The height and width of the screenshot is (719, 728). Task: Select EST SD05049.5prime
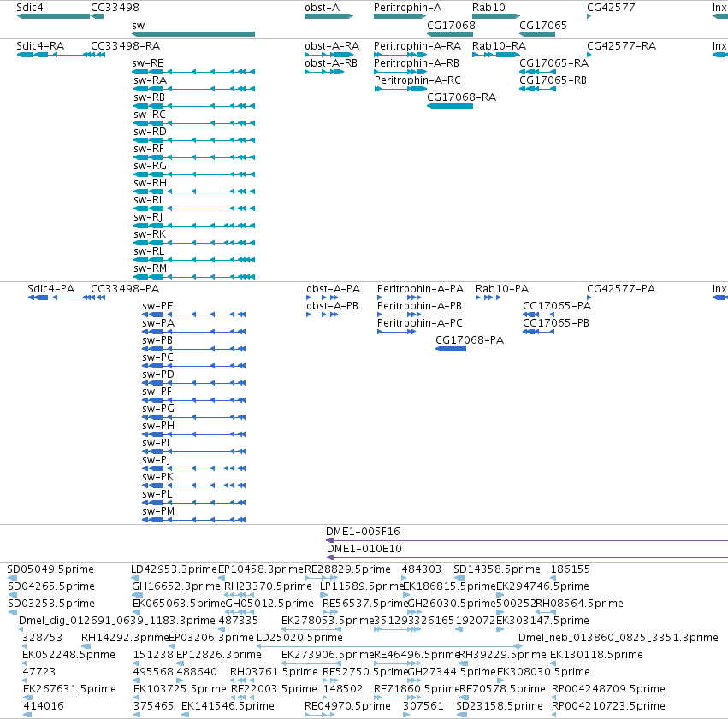[13, 578]
